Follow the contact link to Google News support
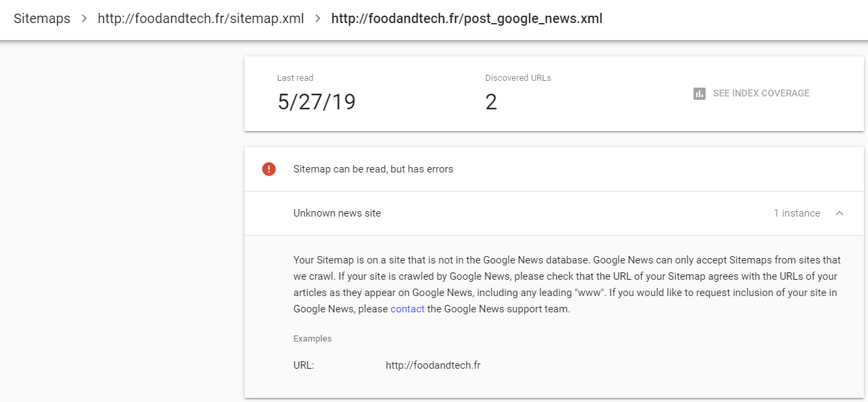 (x=408, y=309)
